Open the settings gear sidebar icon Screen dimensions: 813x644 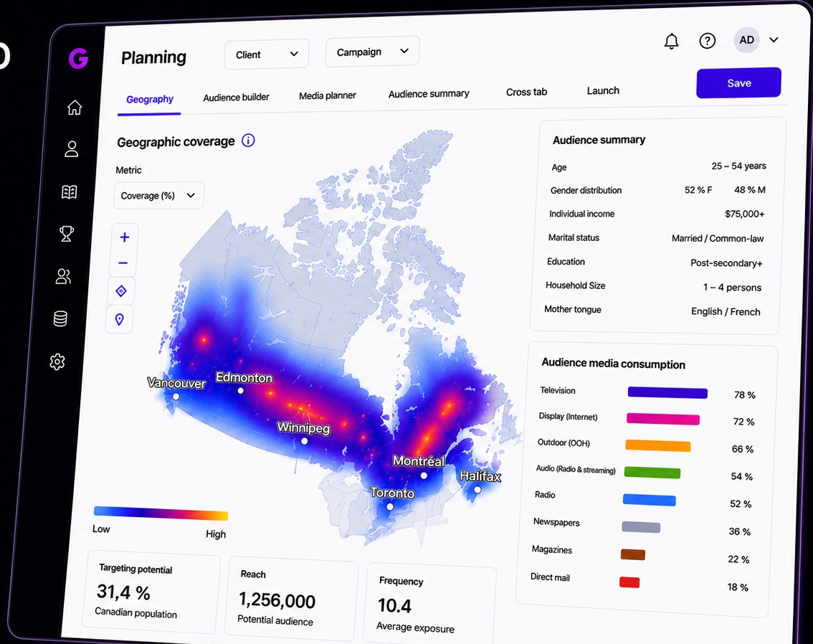point(57,361)
